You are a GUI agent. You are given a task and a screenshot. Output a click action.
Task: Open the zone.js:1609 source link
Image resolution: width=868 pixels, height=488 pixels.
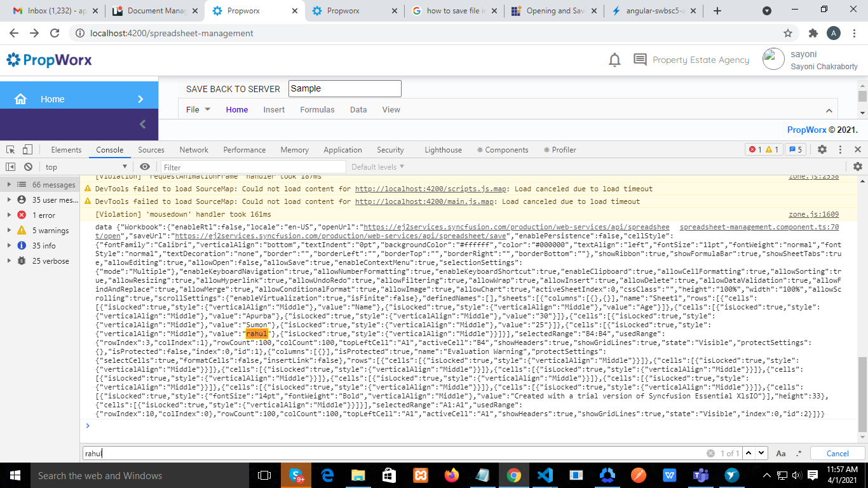click(813, 215)
